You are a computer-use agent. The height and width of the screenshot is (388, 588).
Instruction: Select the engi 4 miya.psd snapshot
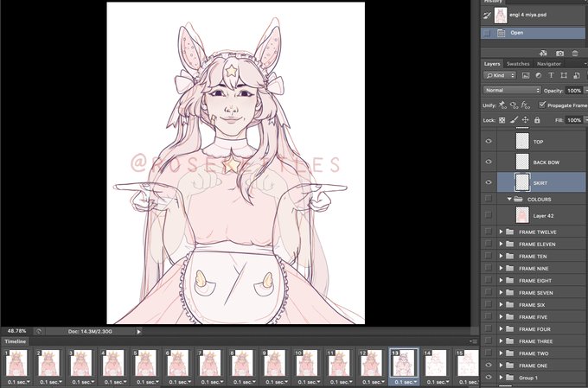coord(534,16)
